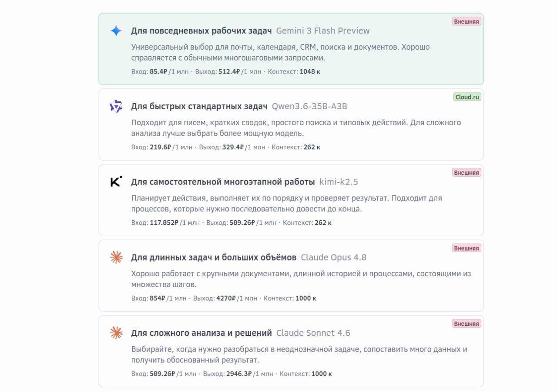This screenshot has height=392, width=557.
Task: Select the Qwen3.6-35B-A3B model card
Action: click(291, 124)
